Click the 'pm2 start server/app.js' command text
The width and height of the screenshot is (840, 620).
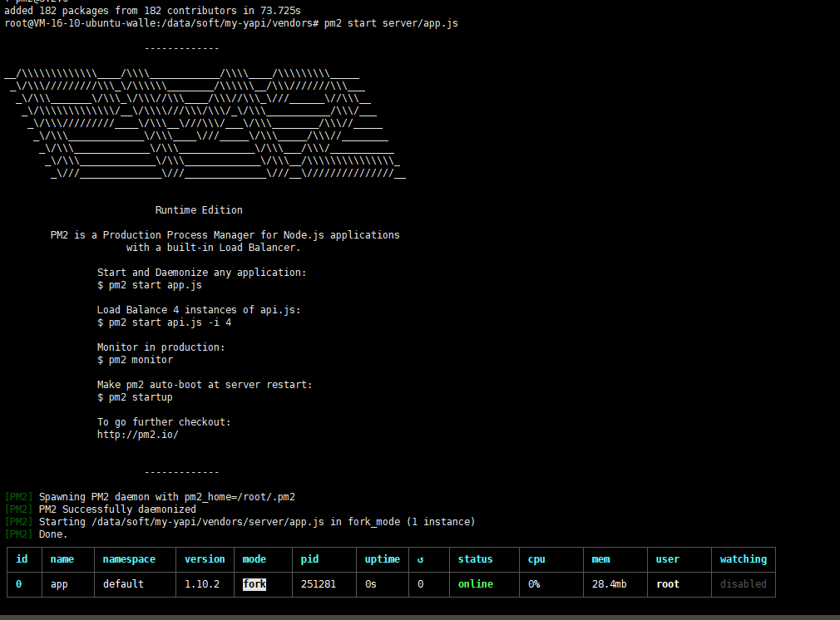point(391,23)
